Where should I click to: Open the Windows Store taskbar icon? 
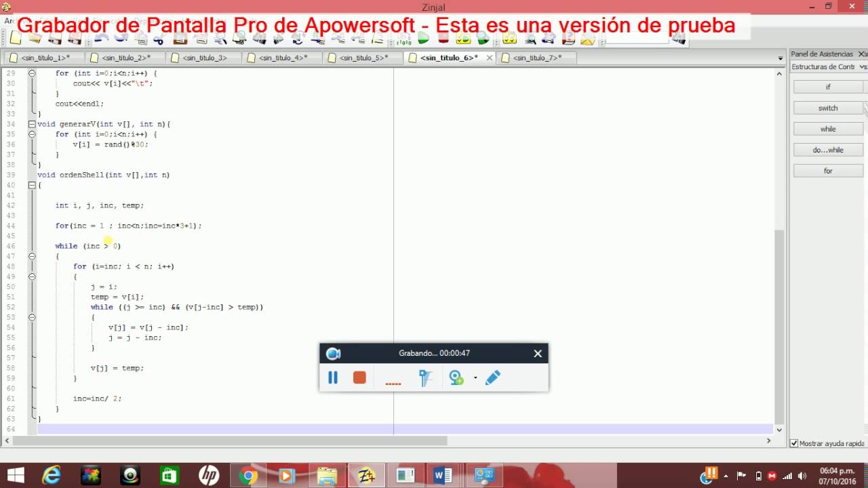pyautogui.click(x=170, y=476)
